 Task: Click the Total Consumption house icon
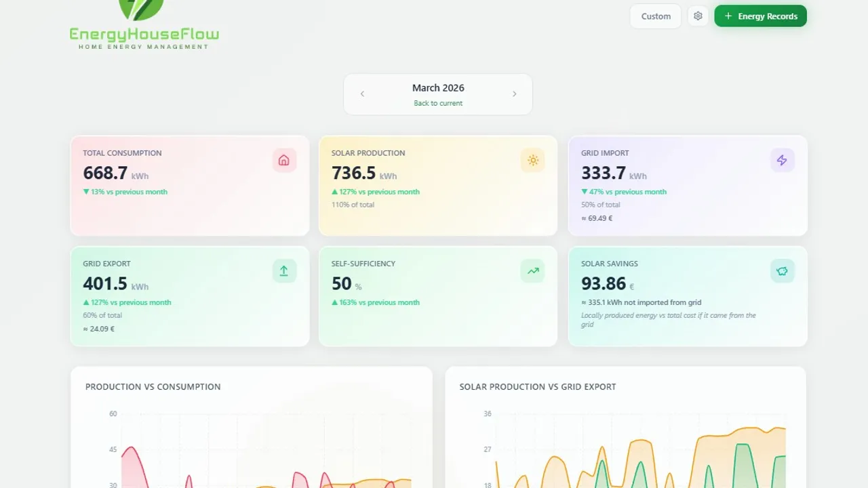[x=284, y=161]
